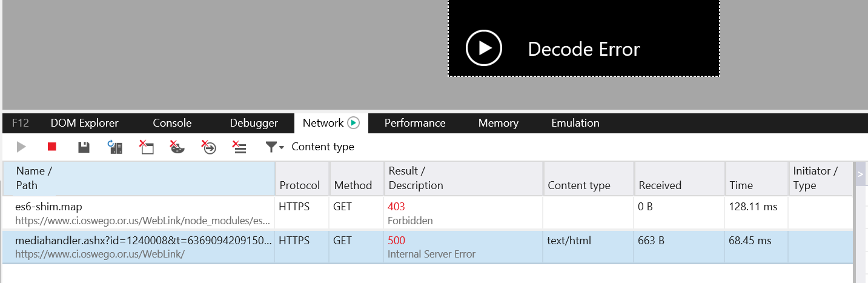Expand the details pane arrow at right
Image resolution: width=868 pixels, height=283 pixels.
coord(860,175)
